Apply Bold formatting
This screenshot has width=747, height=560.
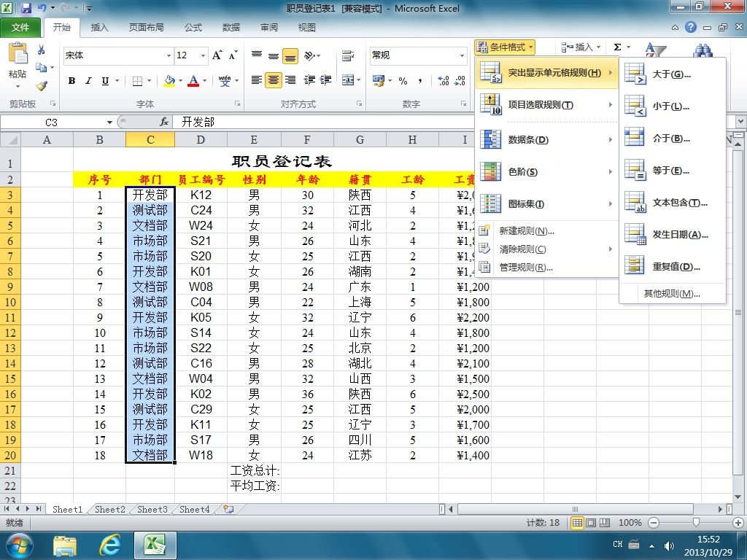[x=71, y=81]
